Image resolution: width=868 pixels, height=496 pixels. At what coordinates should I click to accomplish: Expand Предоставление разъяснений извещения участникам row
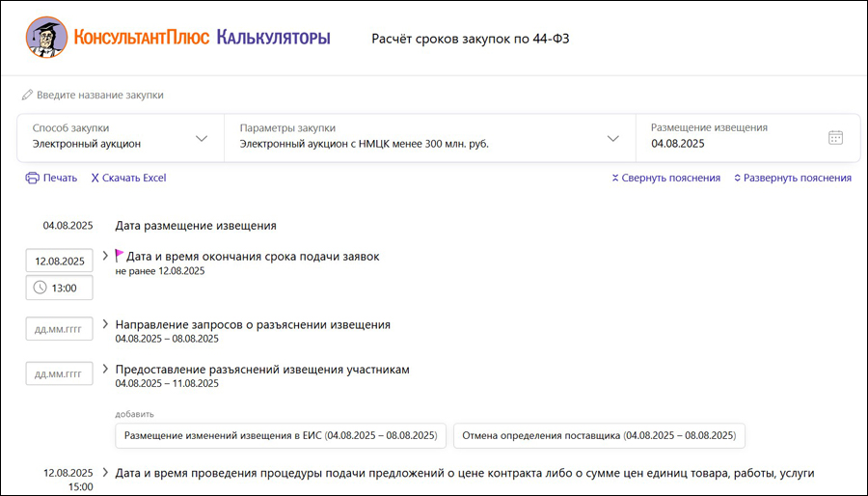coord(105,368)
